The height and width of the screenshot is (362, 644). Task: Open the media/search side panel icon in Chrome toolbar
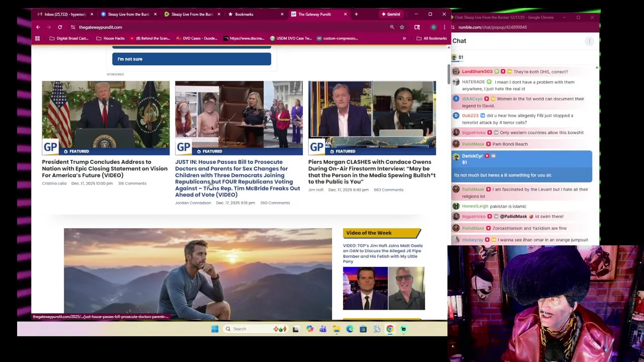click(x=417, y=27)
